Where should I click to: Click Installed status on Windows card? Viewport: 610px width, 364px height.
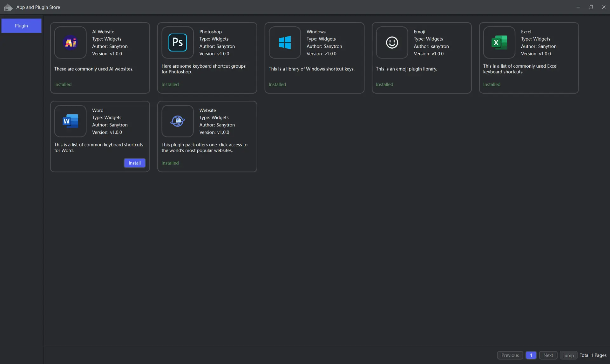(x=277, y=84)
